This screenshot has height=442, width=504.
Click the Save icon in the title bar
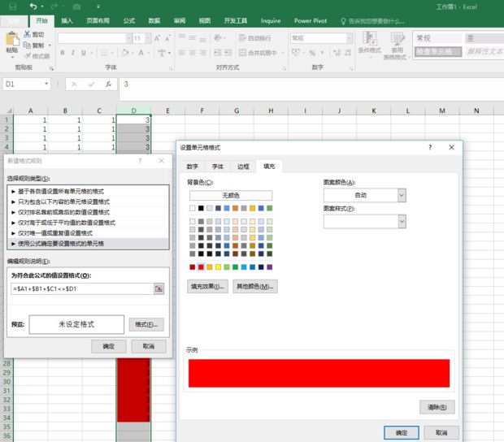(11, 6)
